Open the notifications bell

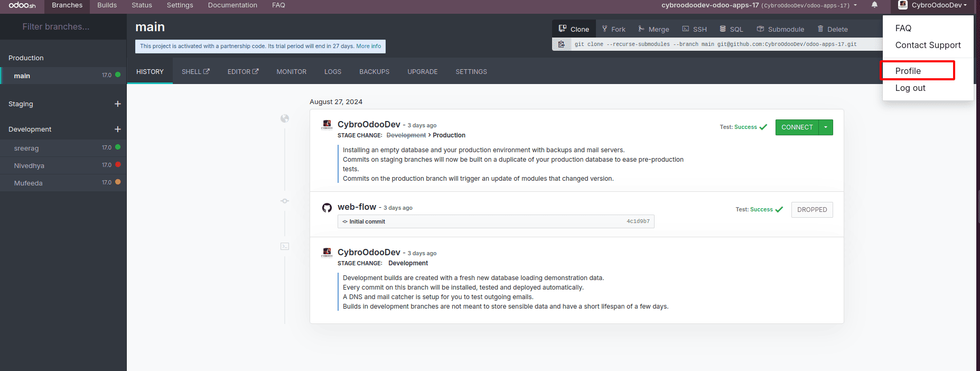(x=874, y=5)
